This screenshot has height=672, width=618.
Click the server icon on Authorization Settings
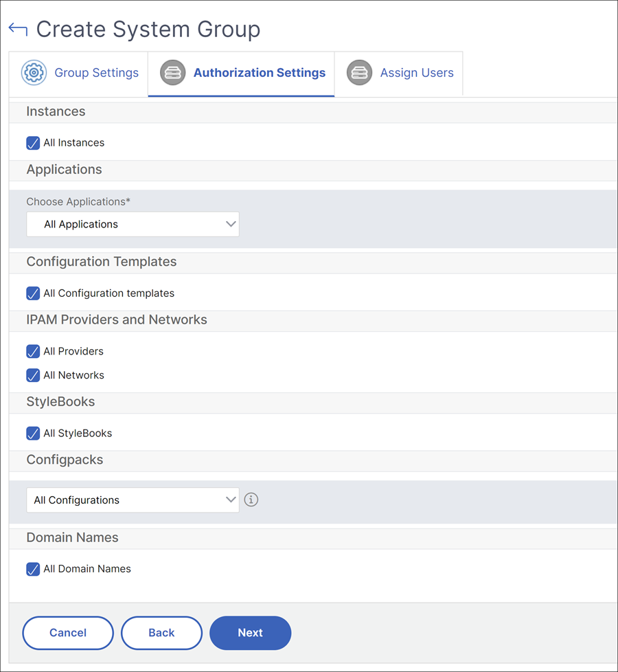(x=172, y=72)
